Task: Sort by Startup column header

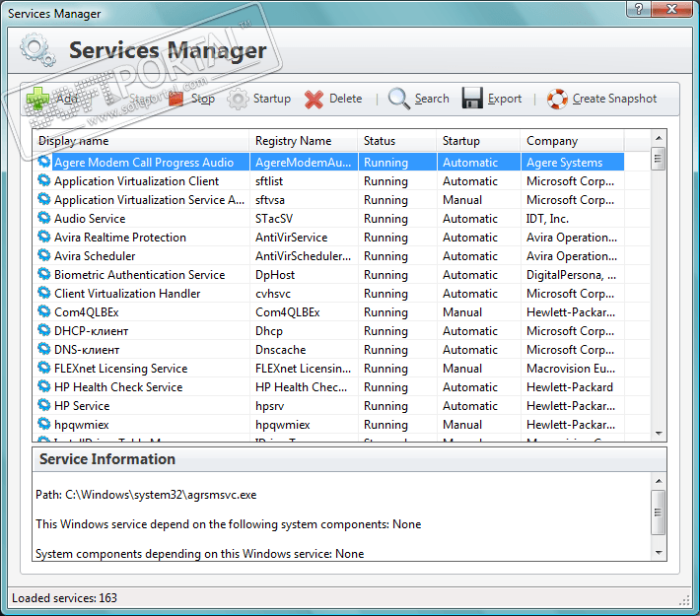Action: pos(478,141)
